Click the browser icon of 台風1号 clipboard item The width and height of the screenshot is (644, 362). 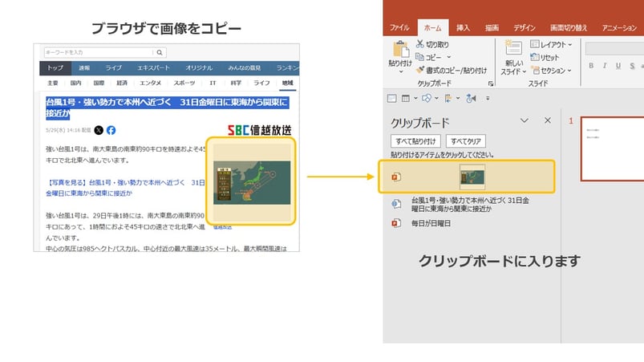coord(396,203)
